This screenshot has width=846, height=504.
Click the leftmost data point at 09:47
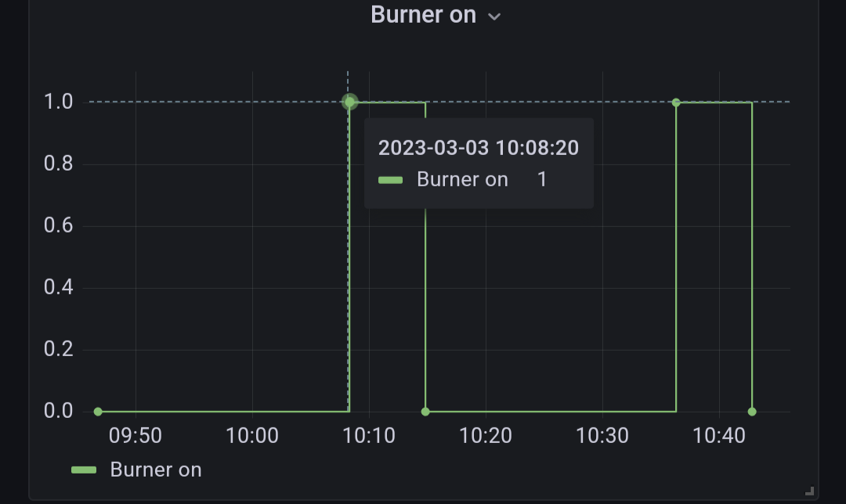click(x=98, y=410)
